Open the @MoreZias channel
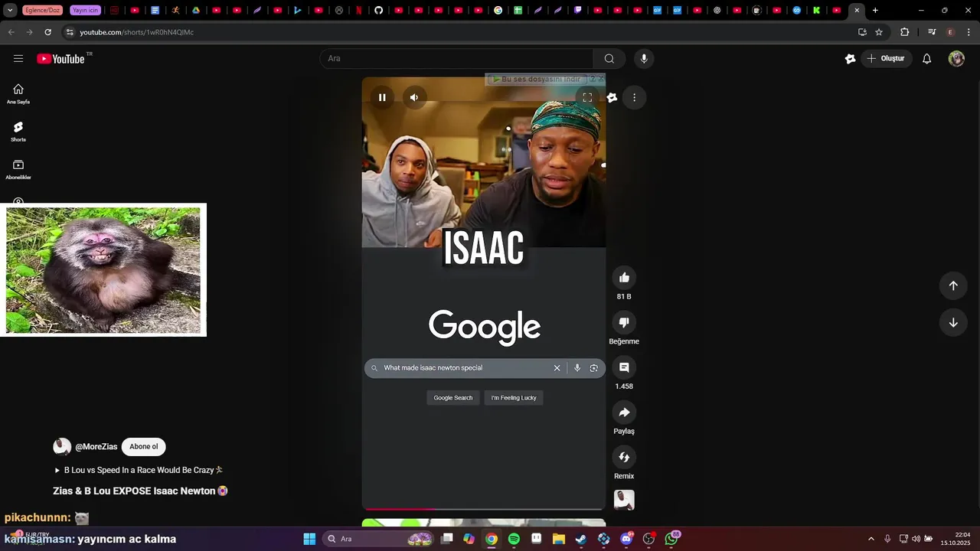Viewport: 980px width, 551px height. tap(96, 447)
